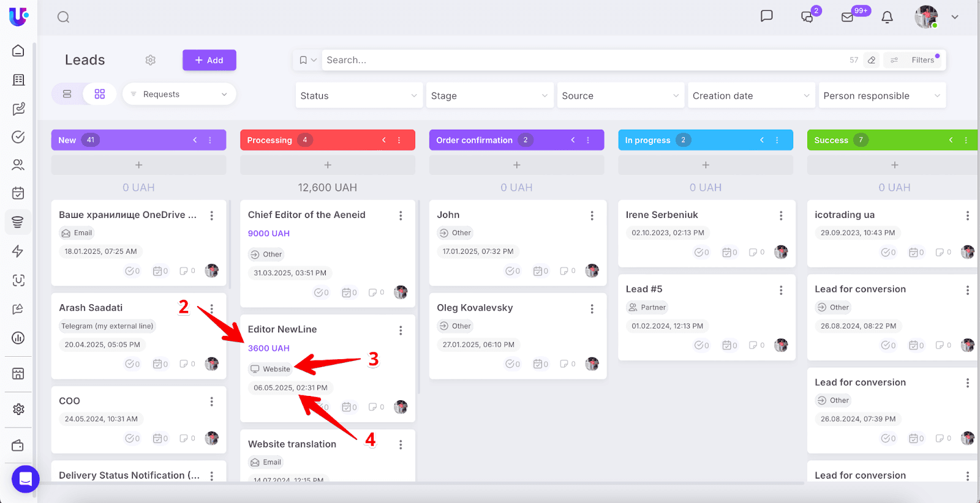Open the calendar icon in sidebar
980x503 pixels.
(18, 193)
